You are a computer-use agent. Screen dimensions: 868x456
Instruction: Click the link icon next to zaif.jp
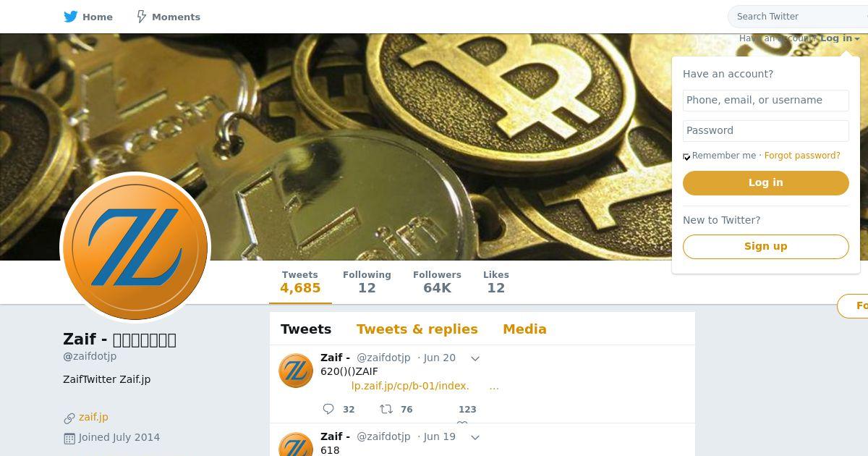(x=69, y=418)
